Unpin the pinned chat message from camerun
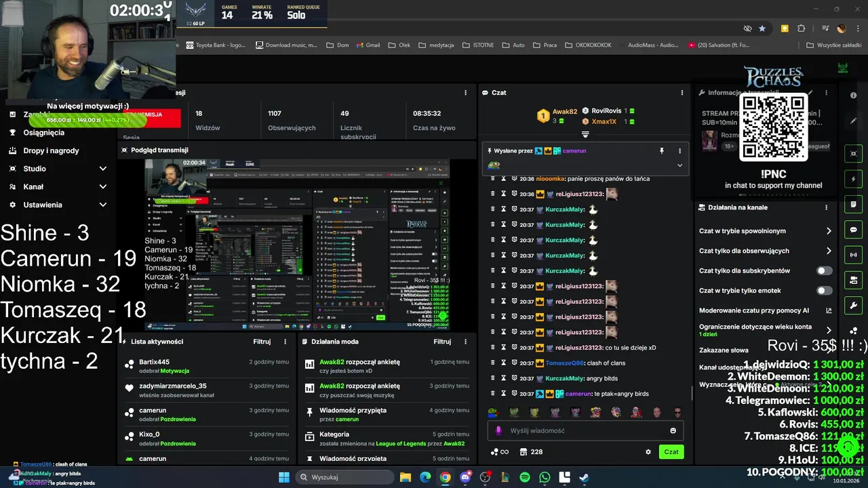The image size is (868, 488). pos(662,150)
